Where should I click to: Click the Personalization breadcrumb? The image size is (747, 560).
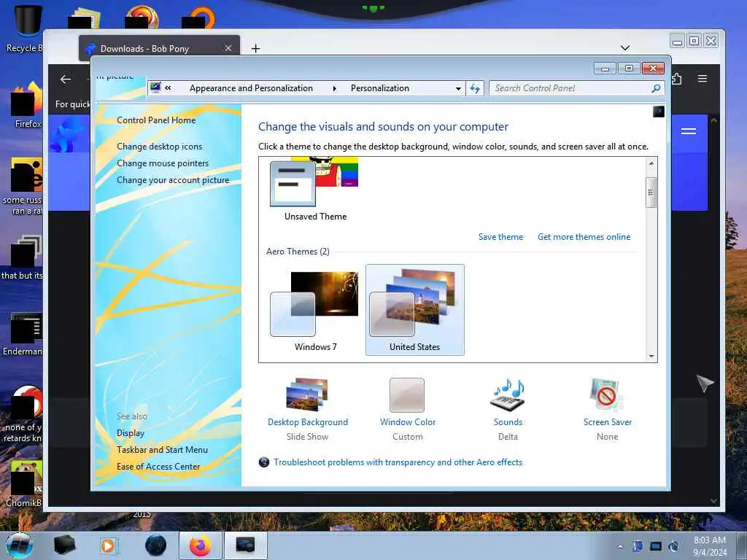379,88
